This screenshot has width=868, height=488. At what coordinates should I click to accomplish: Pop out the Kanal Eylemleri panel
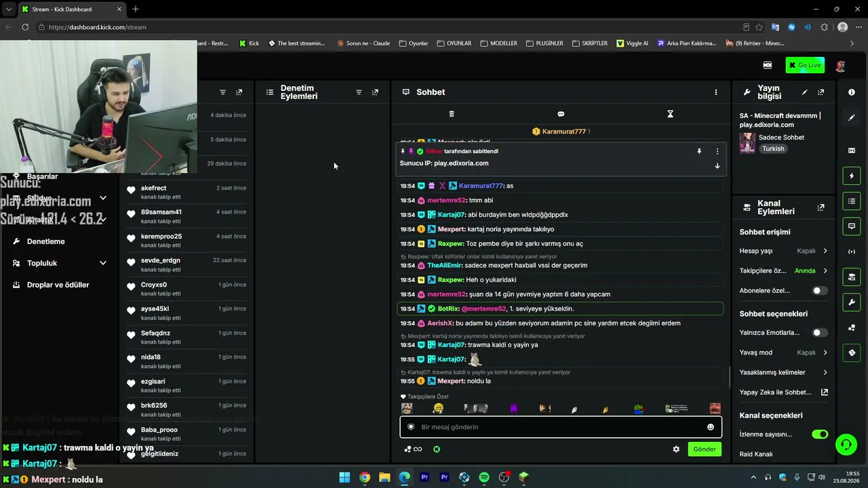[x=821, y=207]
